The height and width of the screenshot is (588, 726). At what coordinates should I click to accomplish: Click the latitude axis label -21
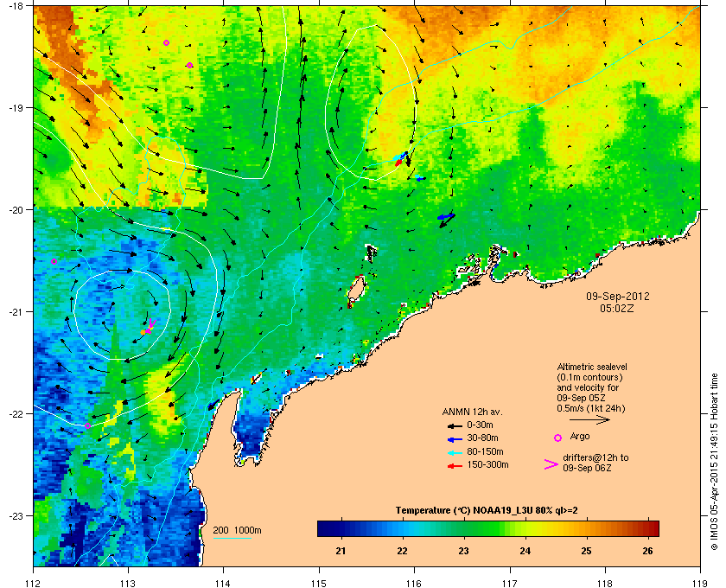(16, 312)
